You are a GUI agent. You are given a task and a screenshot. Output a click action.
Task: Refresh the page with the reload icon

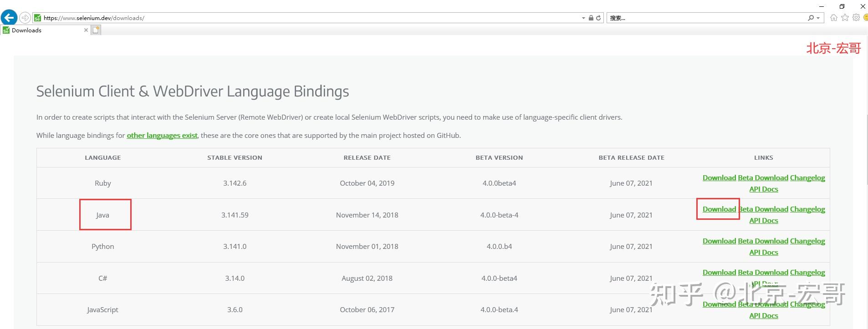[x=598, y=18]
